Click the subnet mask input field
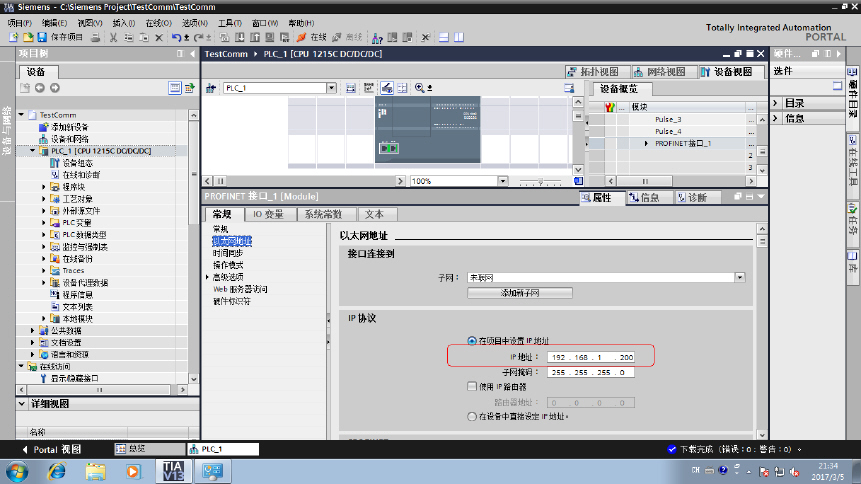The height and width of the screenshot is (484, 861). pyautogui.click(x=591, y=372)
